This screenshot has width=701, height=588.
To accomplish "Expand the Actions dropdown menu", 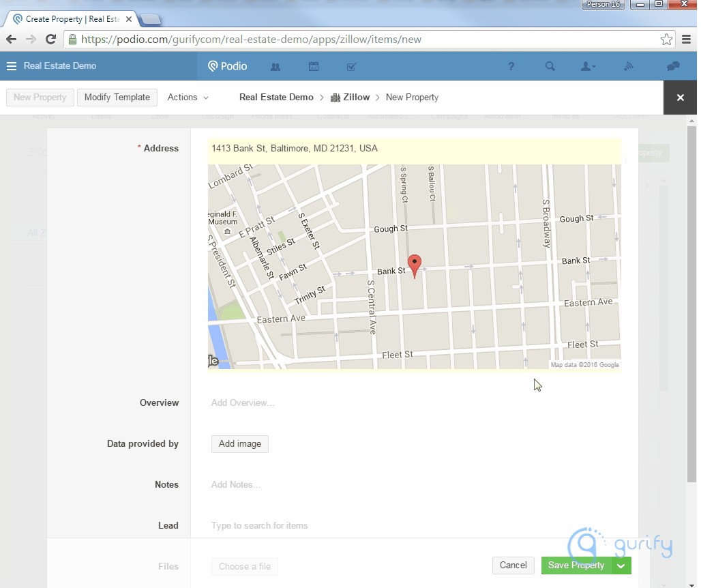I will coord(188,98).
